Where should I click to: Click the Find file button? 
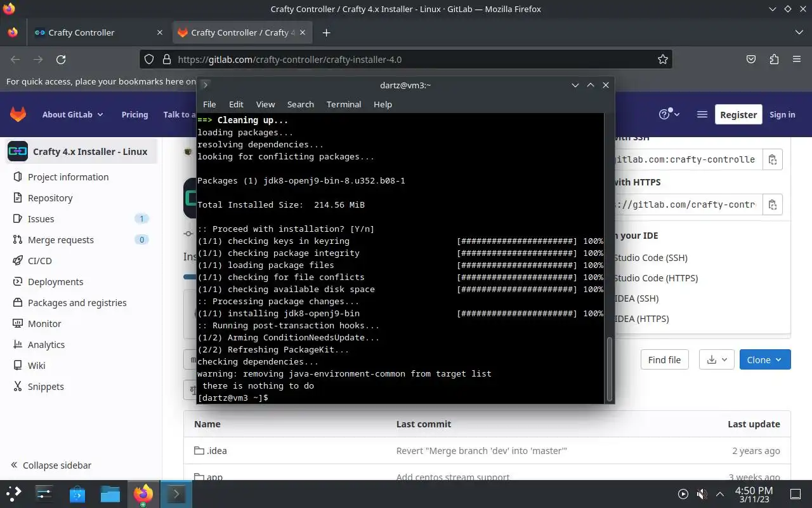[664, 359]
